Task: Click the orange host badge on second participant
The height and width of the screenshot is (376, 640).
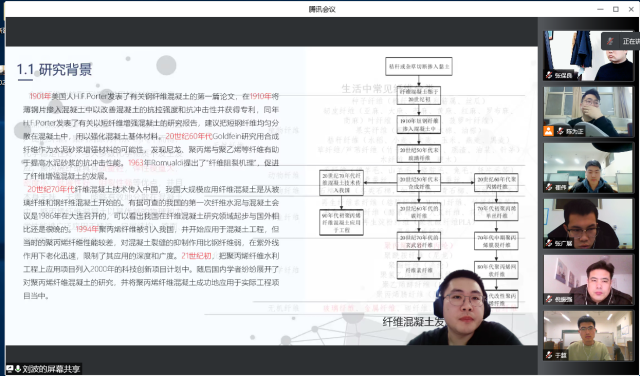Action: coord(549,131)
